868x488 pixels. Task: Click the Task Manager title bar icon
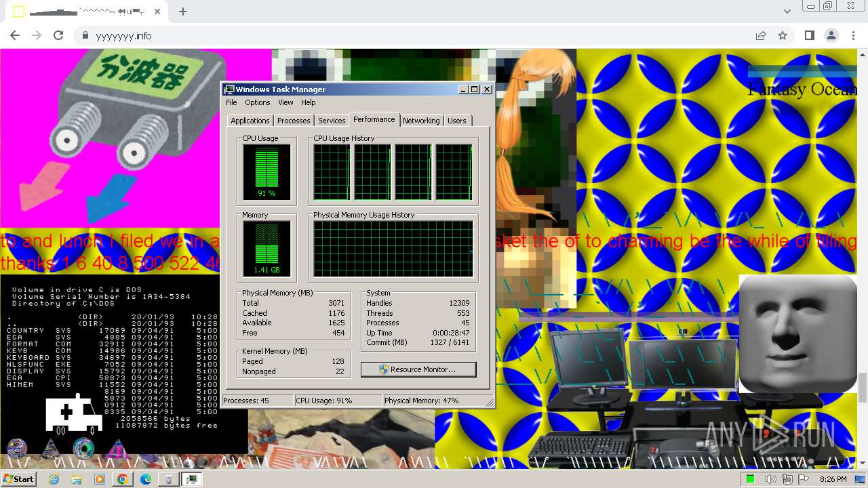[x=229, y=89]
